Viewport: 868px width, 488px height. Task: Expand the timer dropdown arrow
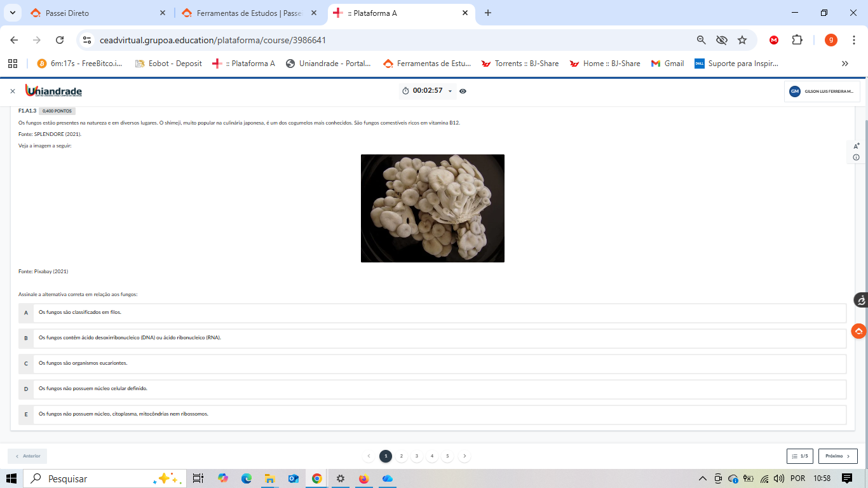tap(450, 91)
